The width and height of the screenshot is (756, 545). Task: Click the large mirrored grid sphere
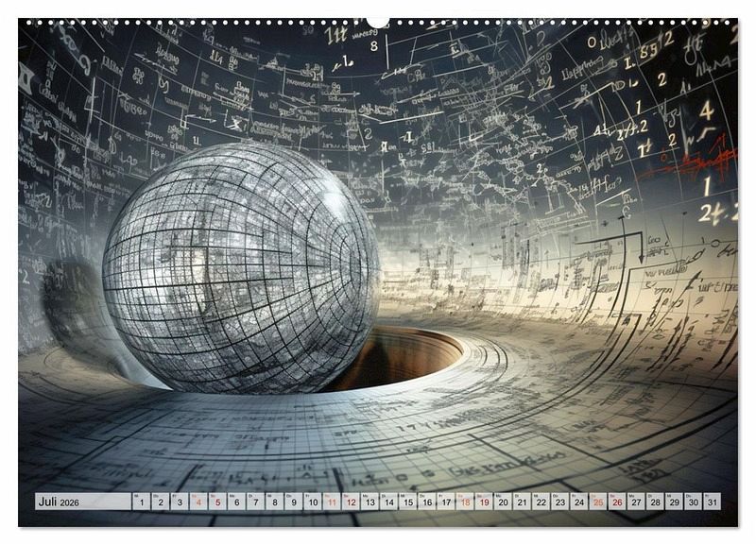pos(241,266)
